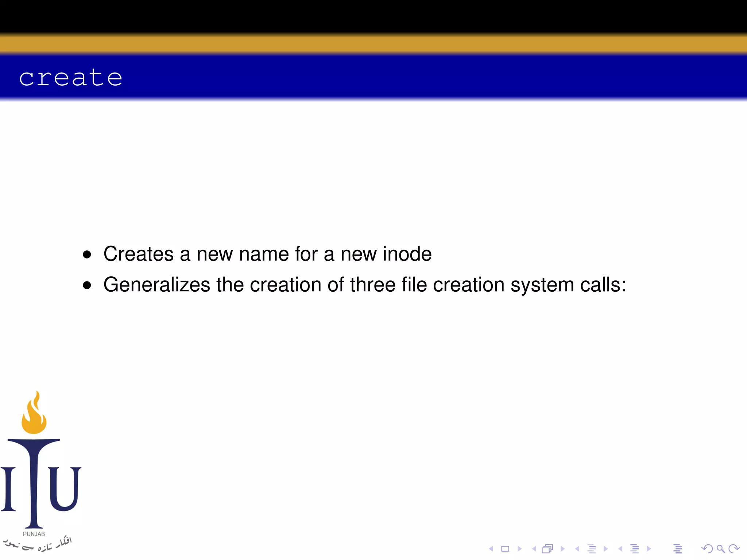Go to next slide arrow

pos(519,549)
